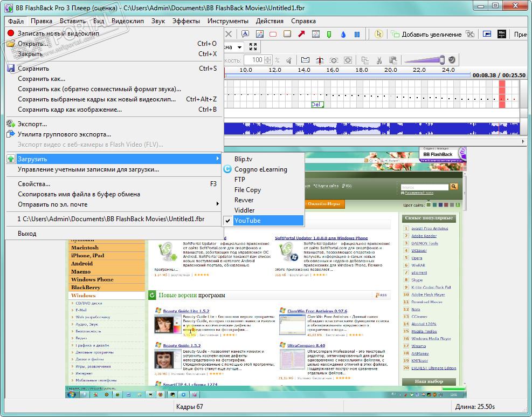
Task: Select the Del key marker in timeline
Action: coord(317,105)
